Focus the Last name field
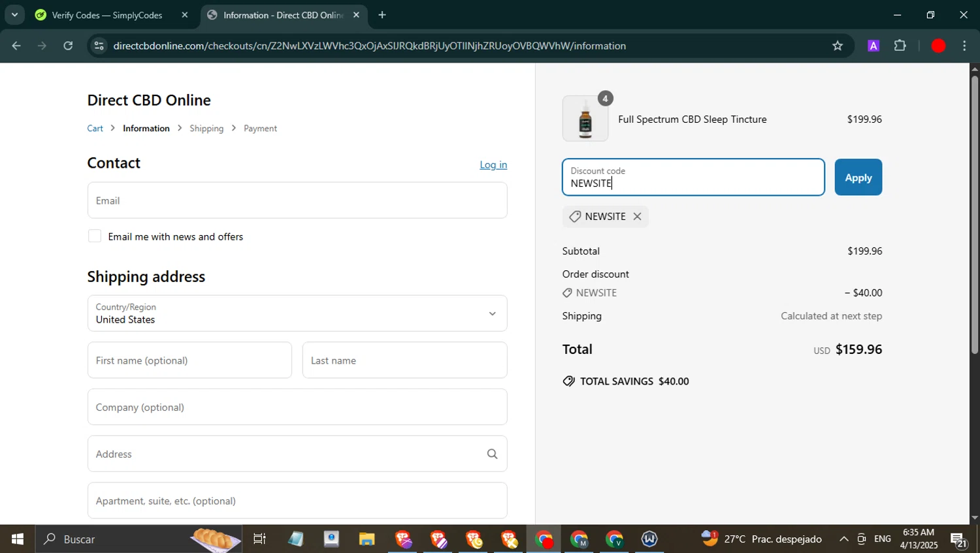980x553 pixels. (x=404, y=360)
